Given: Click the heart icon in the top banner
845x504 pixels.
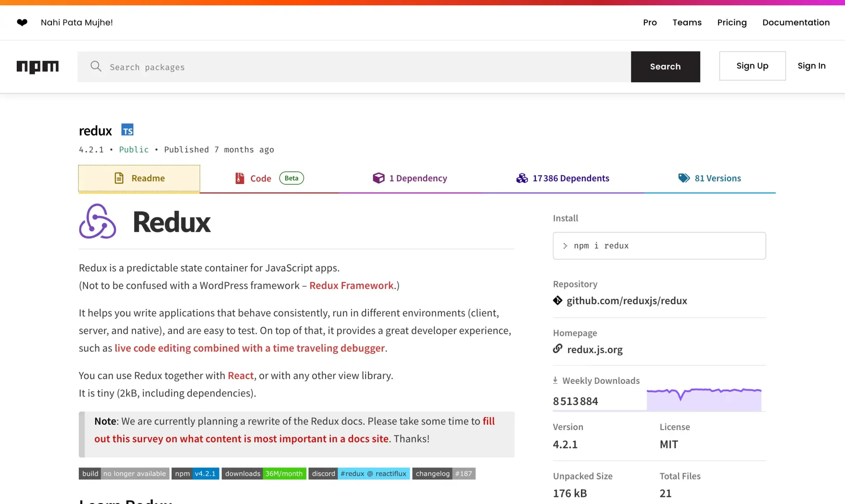Looking at the screenshot, I should coord(22,22).
